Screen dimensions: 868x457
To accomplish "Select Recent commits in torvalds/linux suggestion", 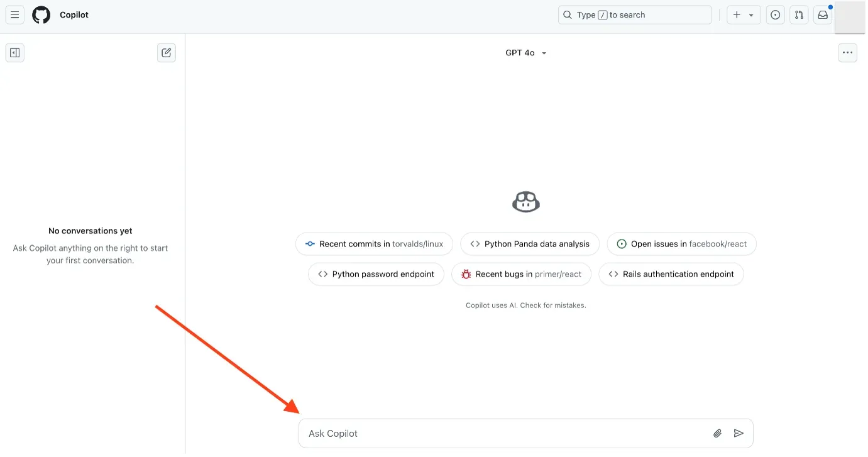I will (374, 244).
